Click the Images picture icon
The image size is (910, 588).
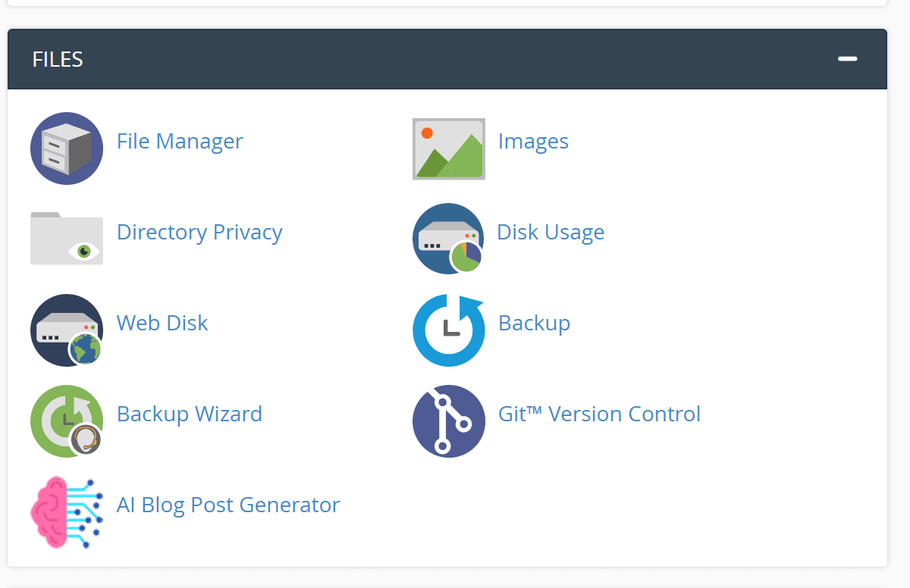448,149
